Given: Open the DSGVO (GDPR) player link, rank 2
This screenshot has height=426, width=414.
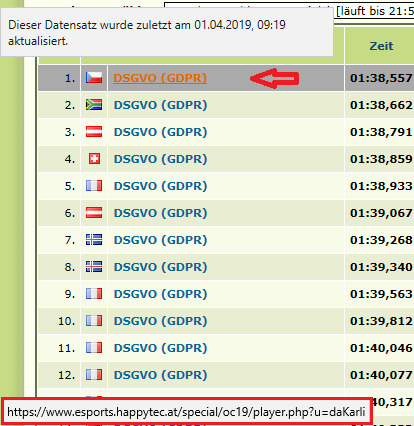Looking at the screenshot, I should click(160, 105).
